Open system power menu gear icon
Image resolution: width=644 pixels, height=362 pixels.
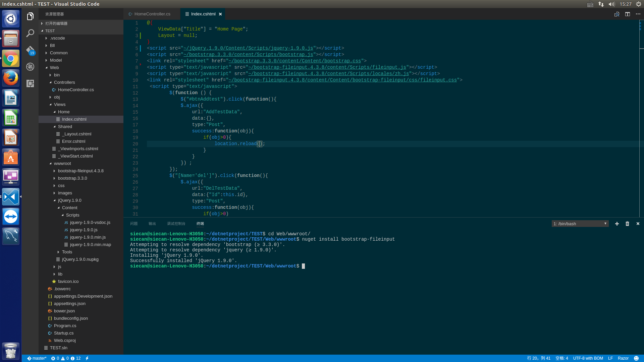point(639,4)
